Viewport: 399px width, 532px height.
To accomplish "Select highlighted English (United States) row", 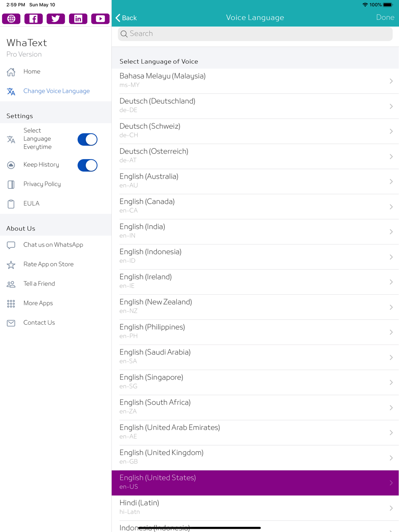I will [x=255, y=483].
